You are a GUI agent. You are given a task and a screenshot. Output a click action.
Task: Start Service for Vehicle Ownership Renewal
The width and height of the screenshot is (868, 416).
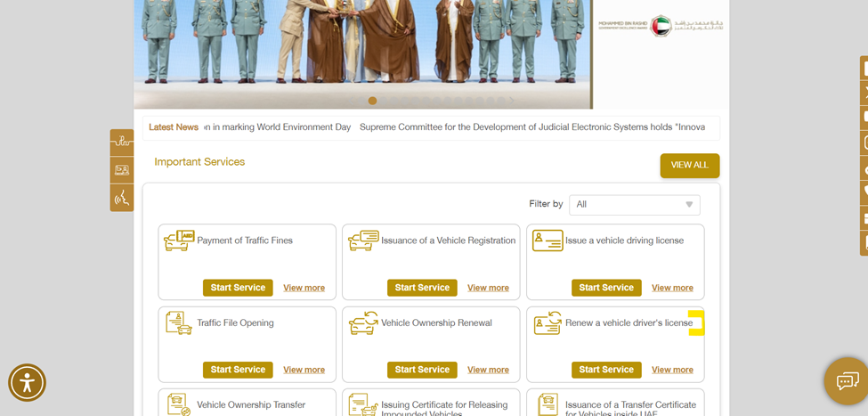pos(422,370)
